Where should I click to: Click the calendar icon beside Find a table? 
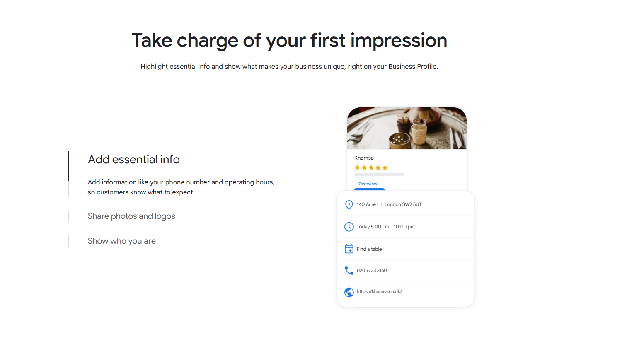[x=349, y=249]
